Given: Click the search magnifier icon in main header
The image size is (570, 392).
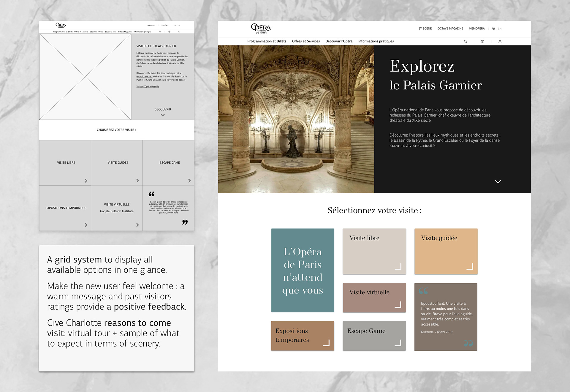Looking at the screenshot, I should pyautogui.click(x=465, y=42).
